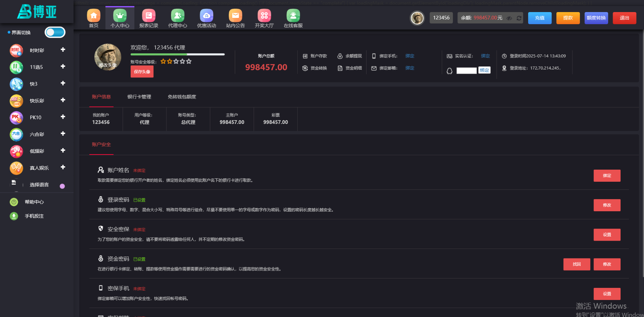Select the 账户信息 tab
Image resolution: width=644 pixels, height=317 pixels.
tap(101, 97)
